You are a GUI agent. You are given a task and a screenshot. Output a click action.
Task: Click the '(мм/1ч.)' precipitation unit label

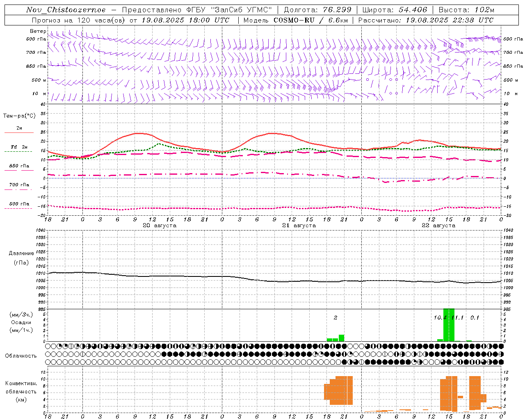click(21, 330)
